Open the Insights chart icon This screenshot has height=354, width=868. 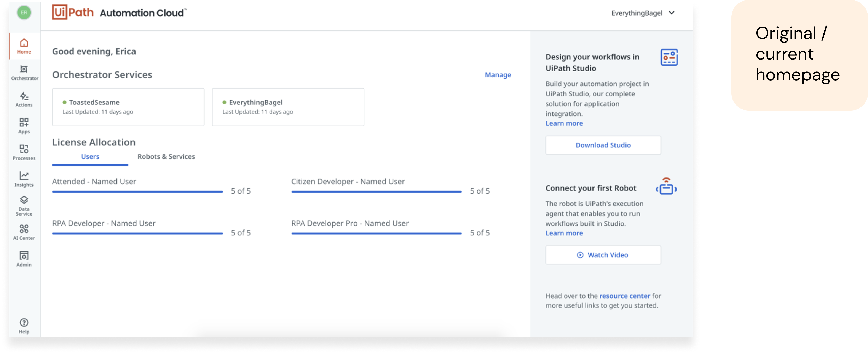(24, 176)
